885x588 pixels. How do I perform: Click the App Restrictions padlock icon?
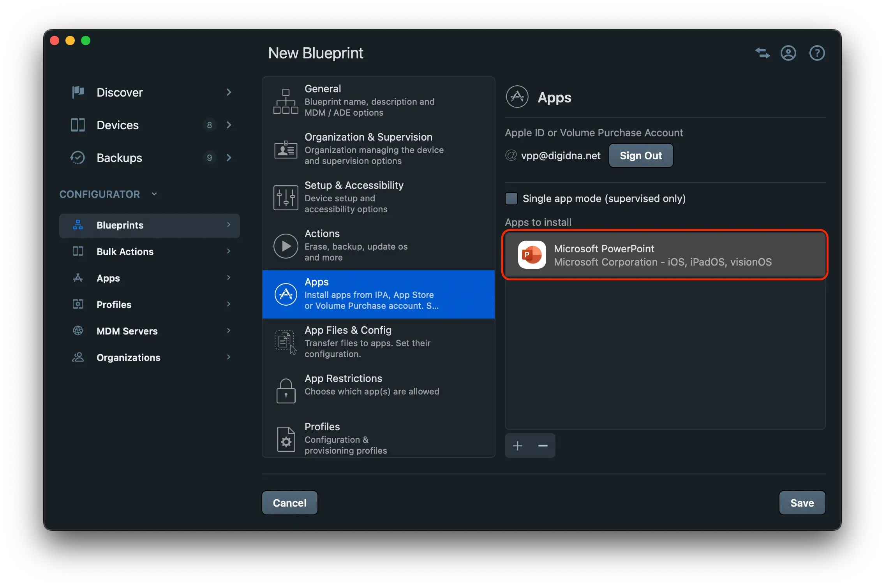(x=286, y=391)
